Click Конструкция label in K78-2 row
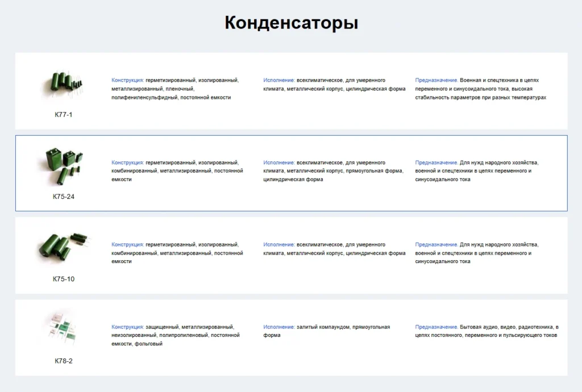 [x=128, y=327]
